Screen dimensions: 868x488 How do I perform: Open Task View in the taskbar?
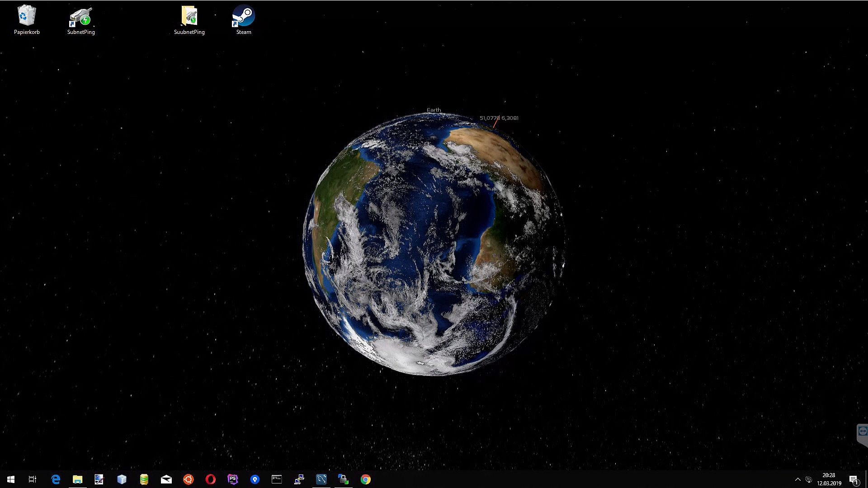tap(33, 479)
